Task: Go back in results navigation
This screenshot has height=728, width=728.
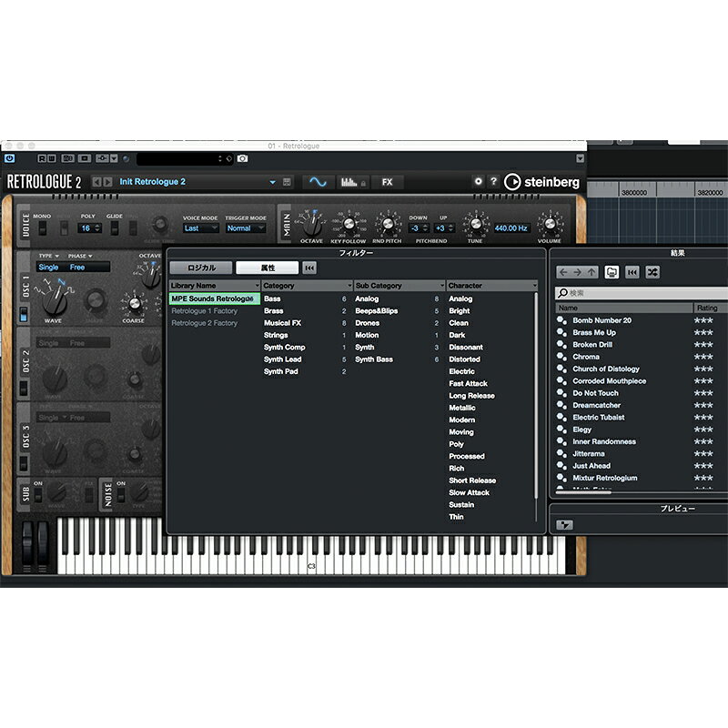Action: pos(563,272)
